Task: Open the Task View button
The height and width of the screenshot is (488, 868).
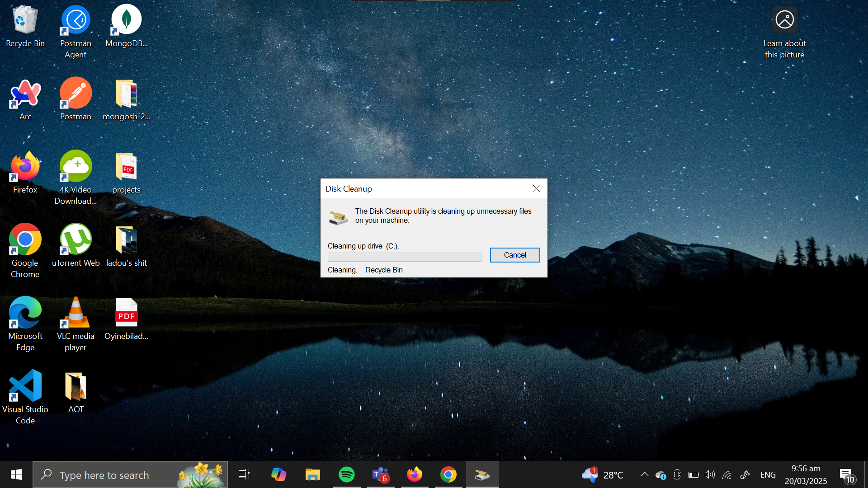Action: pos(244,474)
